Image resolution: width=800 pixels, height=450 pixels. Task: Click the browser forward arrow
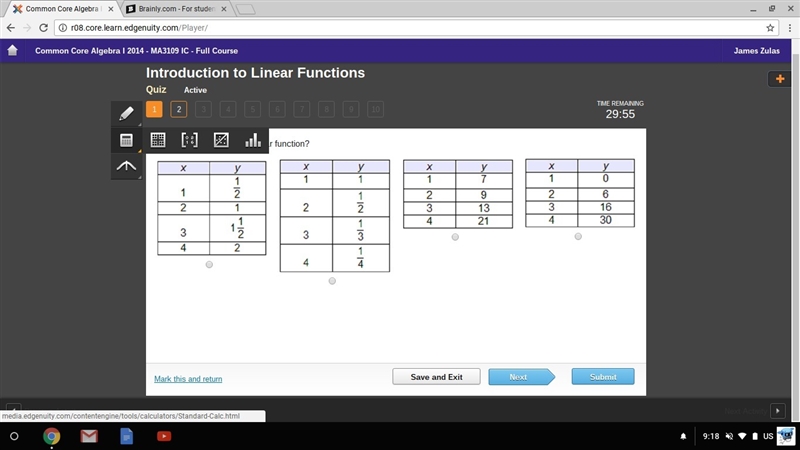click(27, 28)
